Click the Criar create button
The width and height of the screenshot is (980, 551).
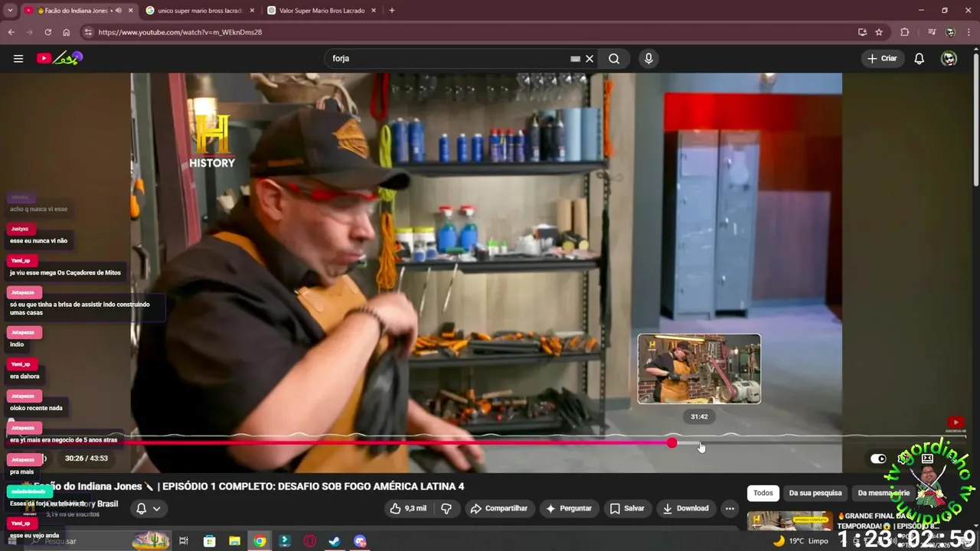tap(882, 58)
